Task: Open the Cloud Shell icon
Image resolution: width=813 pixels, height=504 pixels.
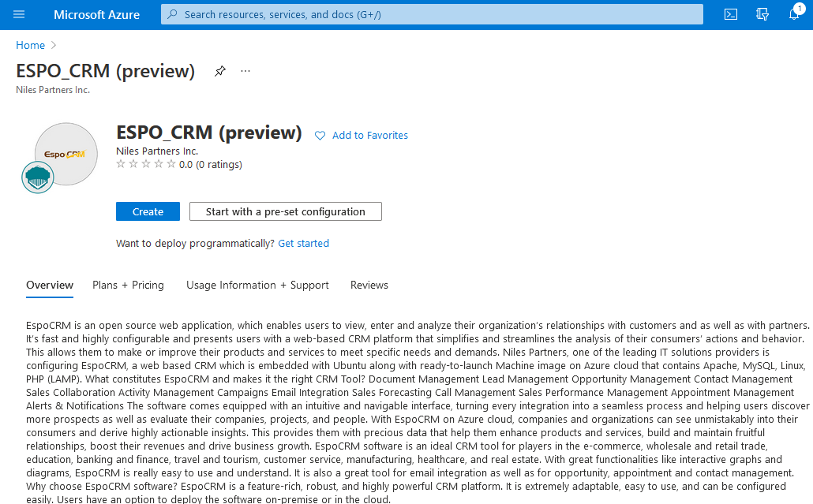Action: click(x=731, y=14)
